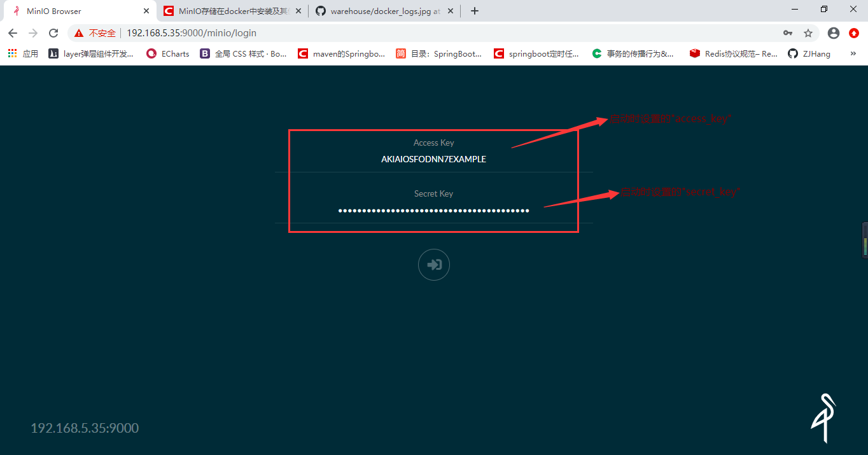Click the page refresh icon
Screen dimensions: 868x455
(53, 33)
